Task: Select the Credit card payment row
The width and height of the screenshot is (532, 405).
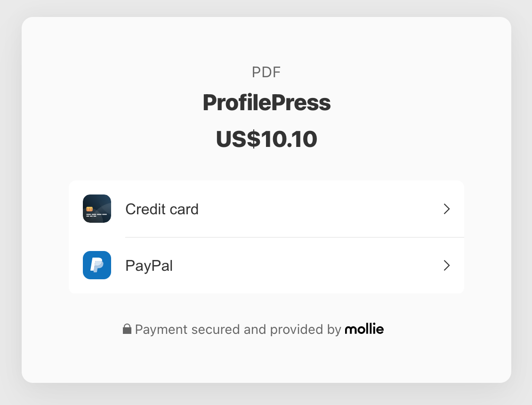Action: click(x=266, y=209)
